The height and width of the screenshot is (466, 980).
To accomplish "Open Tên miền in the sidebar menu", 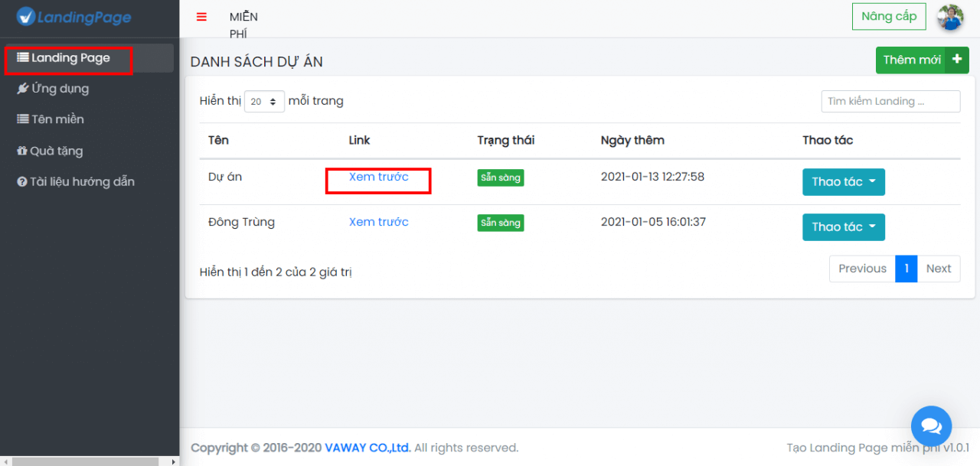I will click(x=57, y=119).
